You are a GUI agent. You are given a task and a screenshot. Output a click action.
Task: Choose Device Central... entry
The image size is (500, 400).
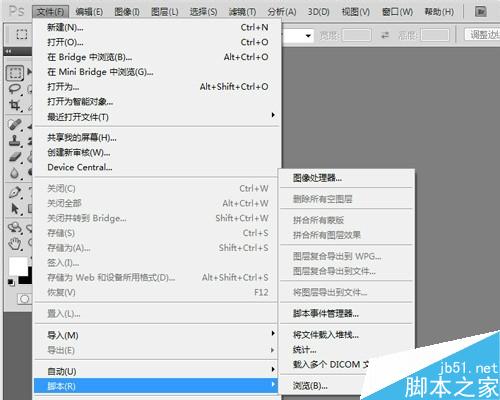coord(157,167)
